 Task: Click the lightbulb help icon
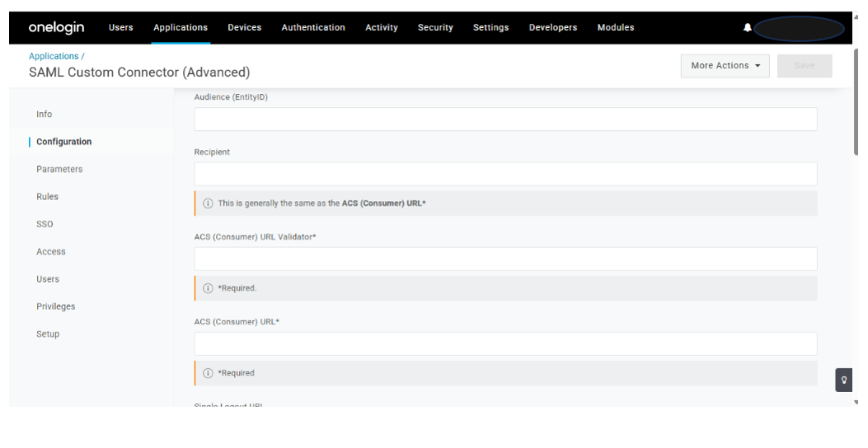843,380
